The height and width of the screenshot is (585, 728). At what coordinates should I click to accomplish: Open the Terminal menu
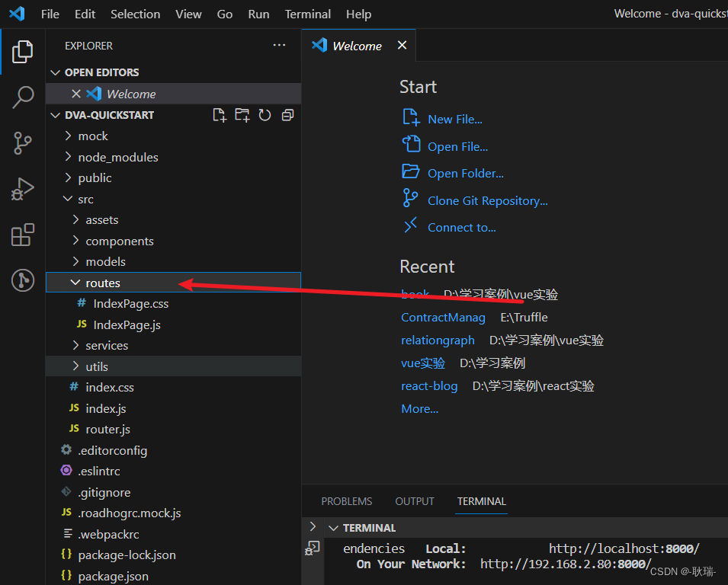[307, 14]
